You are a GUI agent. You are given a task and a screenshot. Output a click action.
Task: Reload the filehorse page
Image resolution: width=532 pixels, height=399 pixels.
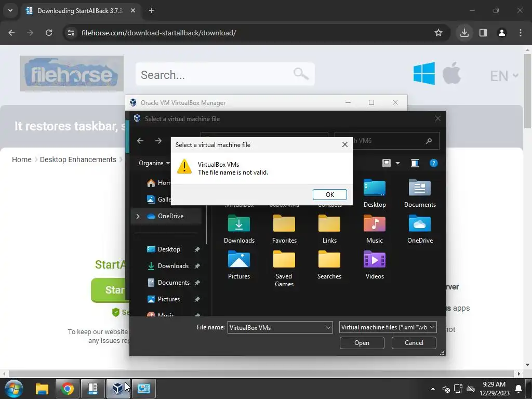click(49, 33)
